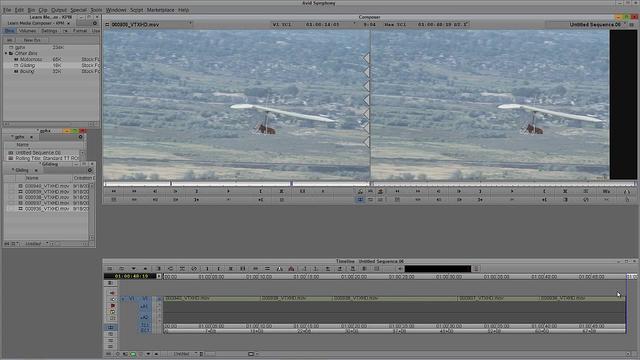Open the Fast Menu gear in the project window

point(95,23)
